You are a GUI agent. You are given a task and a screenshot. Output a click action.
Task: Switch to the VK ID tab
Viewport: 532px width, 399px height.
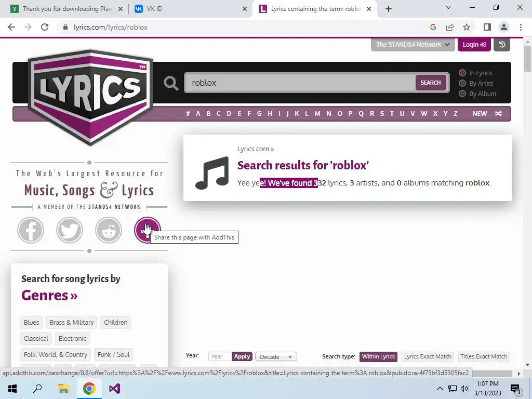tap(190, 9)
